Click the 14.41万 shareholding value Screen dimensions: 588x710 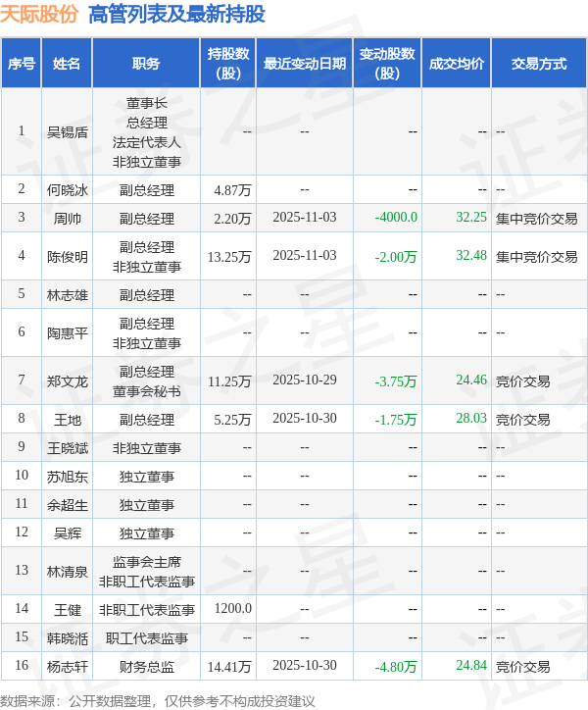(x=229, y=667)
